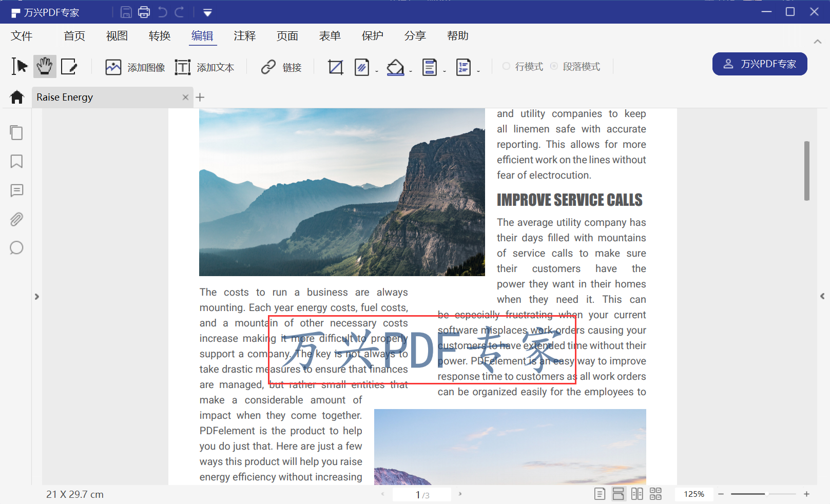Activate the hand pan tool
The image size is (830, 504).
45,66
